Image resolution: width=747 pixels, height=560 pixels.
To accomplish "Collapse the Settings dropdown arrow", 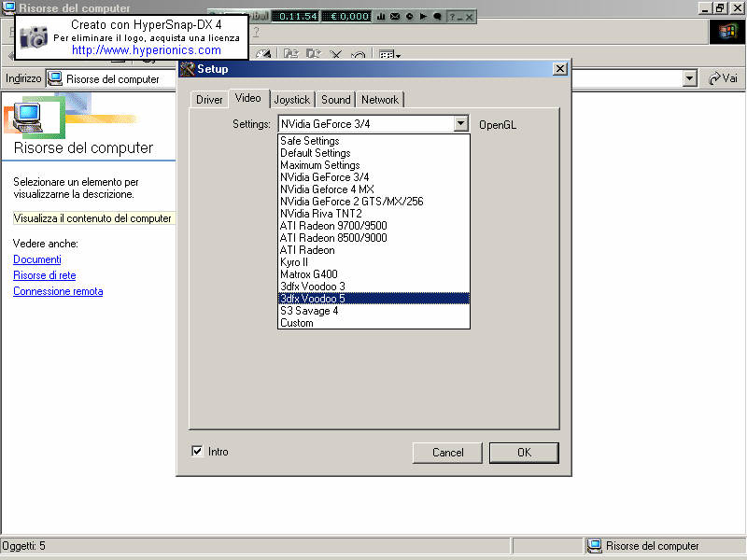I will [460, 124].
